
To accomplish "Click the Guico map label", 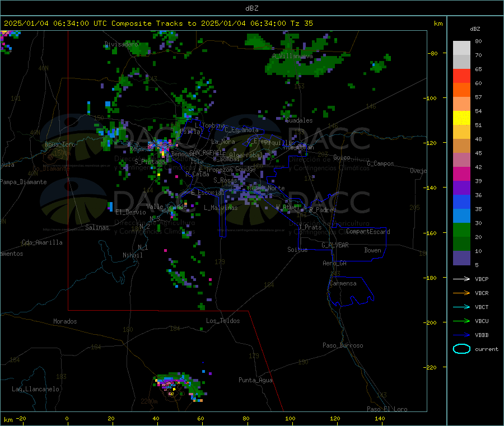I will pos(342,157).
